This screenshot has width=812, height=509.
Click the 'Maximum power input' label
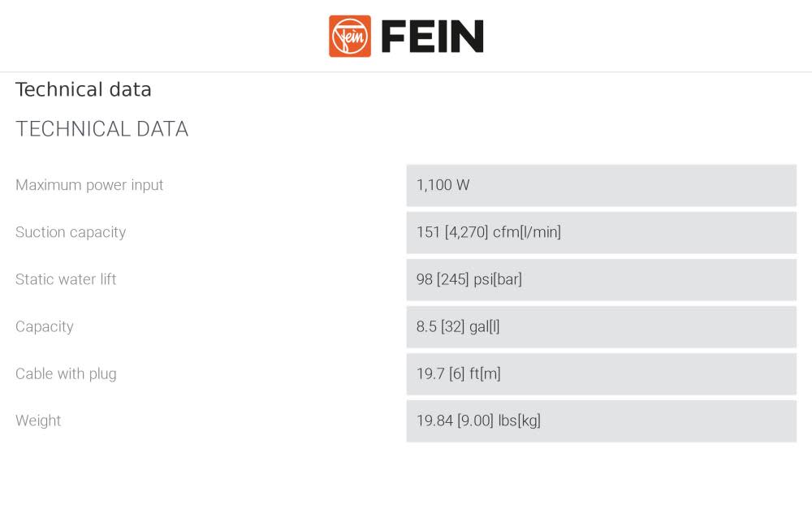[x=89, y=185]
